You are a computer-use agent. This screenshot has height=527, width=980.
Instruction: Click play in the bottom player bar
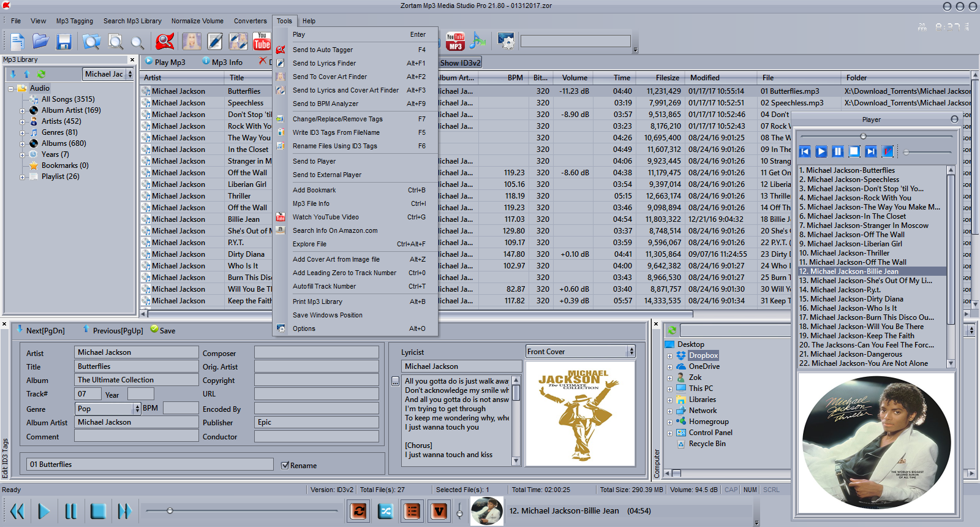point(44,511)
